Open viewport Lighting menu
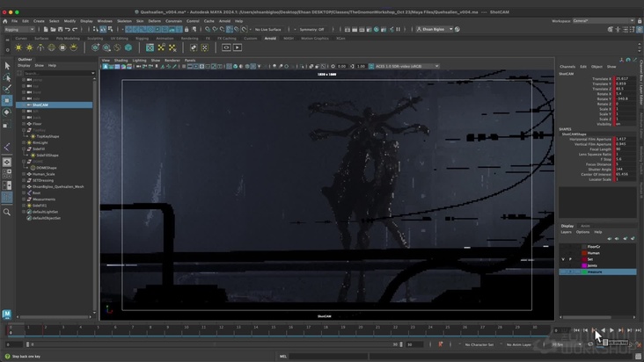The image size is (644, 362). 139,61
